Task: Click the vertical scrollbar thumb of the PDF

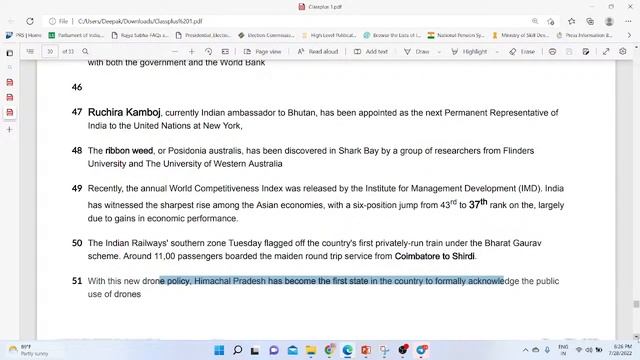Action: pos(636,304)
